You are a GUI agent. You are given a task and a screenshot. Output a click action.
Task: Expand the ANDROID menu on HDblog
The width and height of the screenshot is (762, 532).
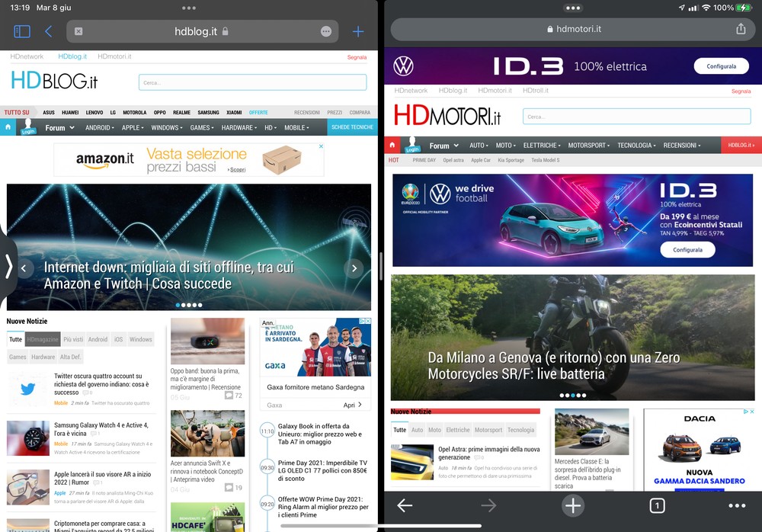coord(99,128)
